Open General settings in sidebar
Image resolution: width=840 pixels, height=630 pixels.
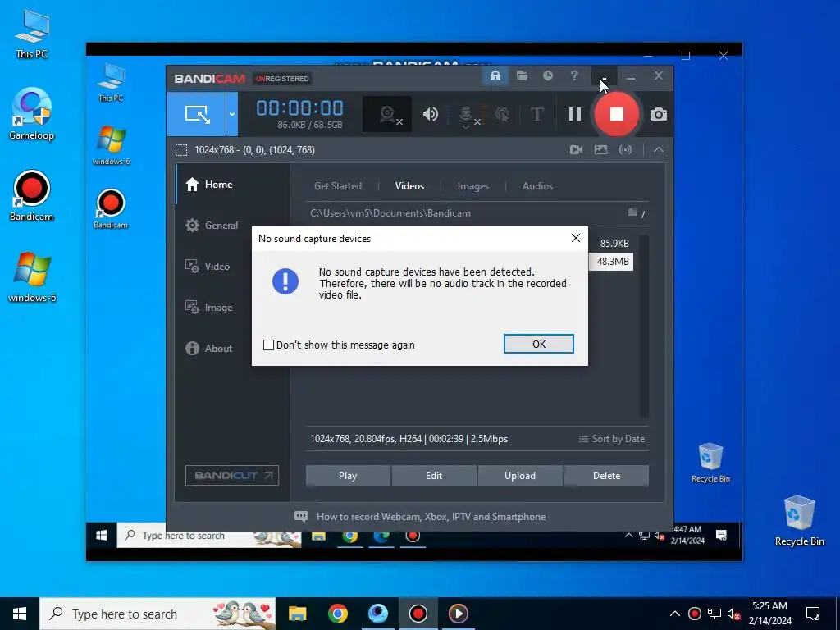pos(233,226)
